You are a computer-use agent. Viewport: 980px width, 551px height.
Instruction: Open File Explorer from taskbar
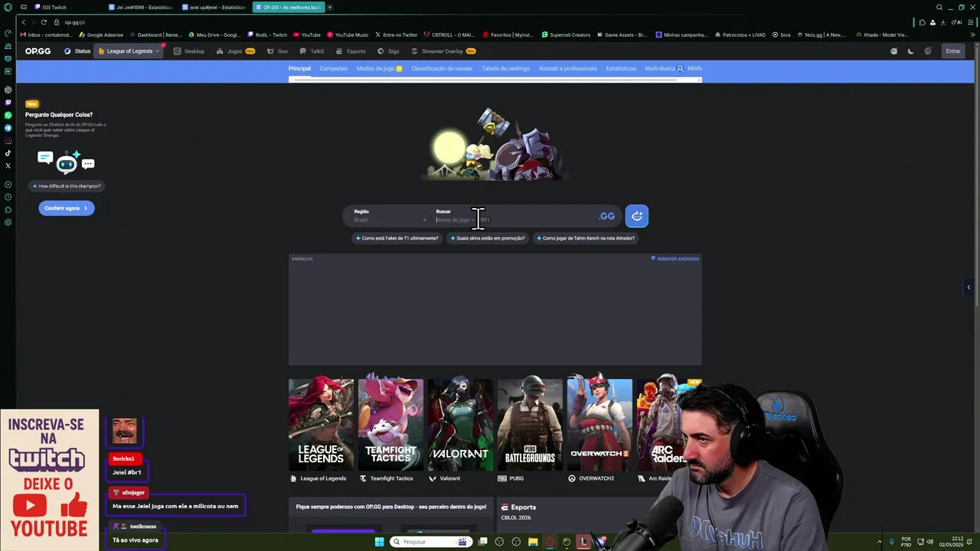pyautogui.click(x=533, y=542)
